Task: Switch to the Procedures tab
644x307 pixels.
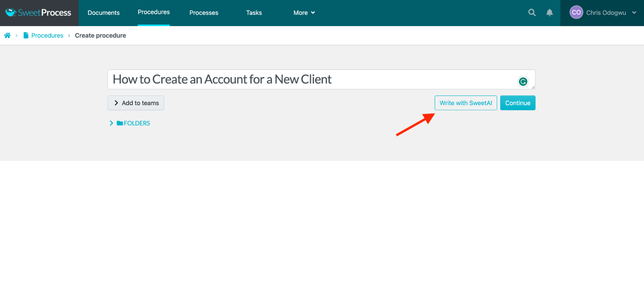Action: (154, 12)
